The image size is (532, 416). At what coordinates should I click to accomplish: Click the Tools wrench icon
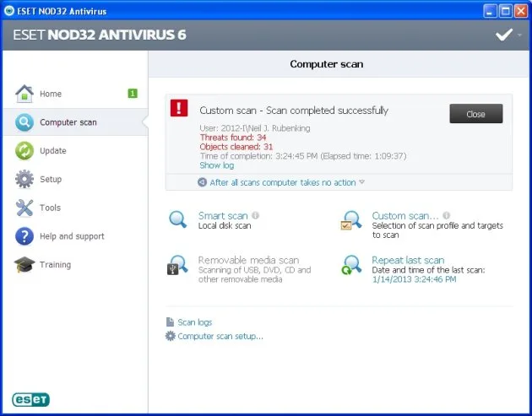point(24,208)
